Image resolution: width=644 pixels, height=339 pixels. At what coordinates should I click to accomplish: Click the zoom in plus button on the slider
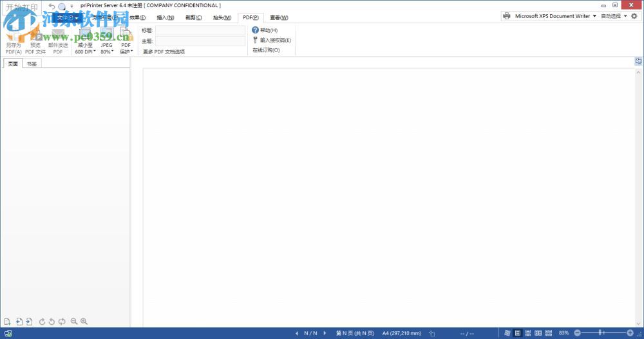tap(630, 333)
